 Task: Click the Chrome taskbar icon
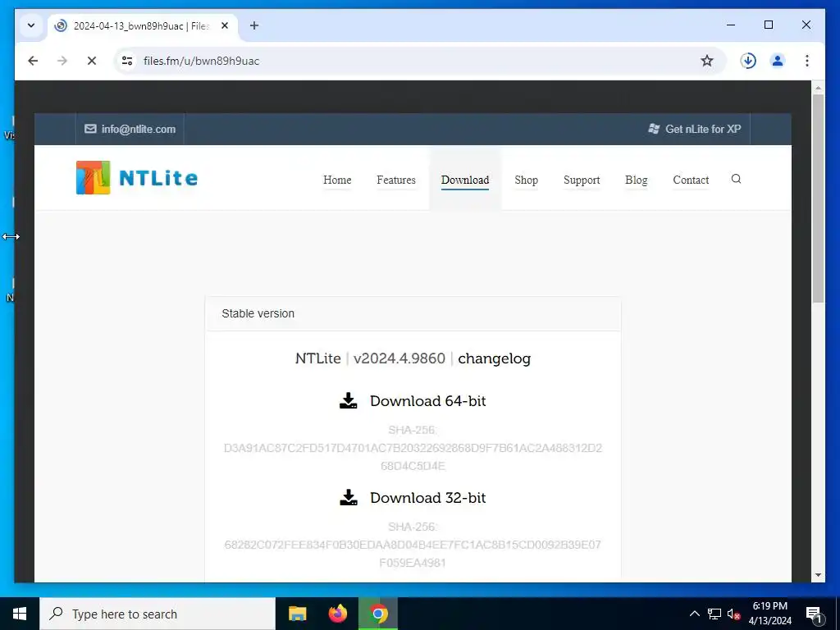click(x=378, y=614)
